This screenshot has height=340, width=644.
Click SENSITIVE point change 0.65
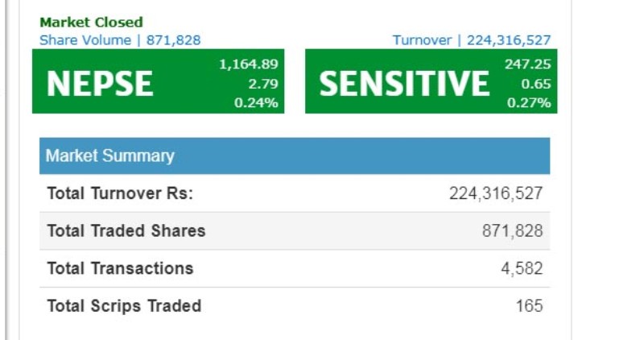tap(536, 84)
